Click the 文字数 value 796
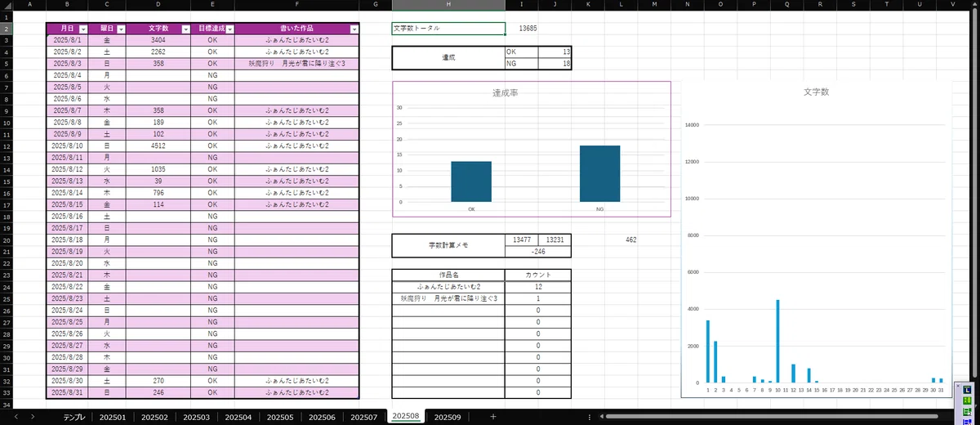This screenshot has width=980, height=425. [x=158, y=193]
